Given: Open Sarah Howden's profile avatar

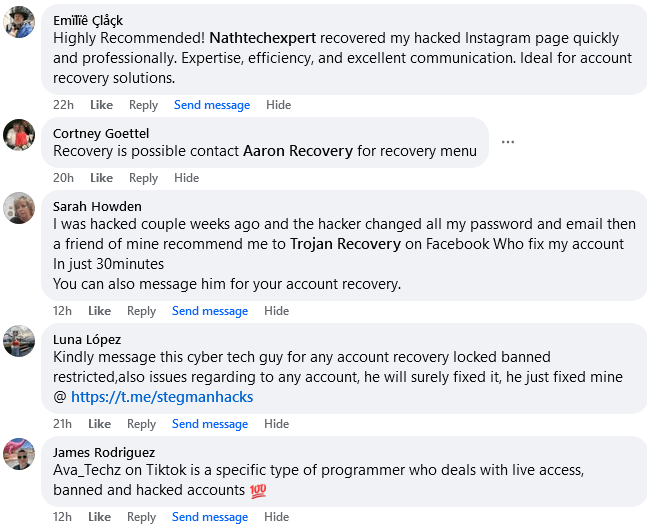Looking at the screenshot, I should pos(20,208).
